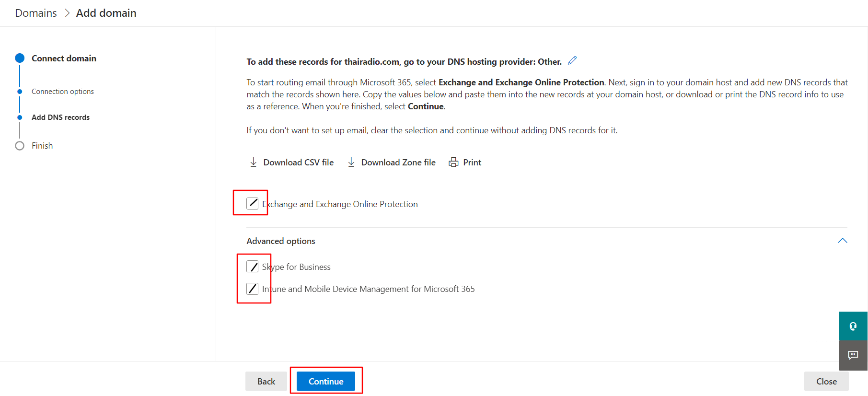The width and height of the screenshot is (868, 396).
Task: Click the printer icon
Action: point(453,163)
